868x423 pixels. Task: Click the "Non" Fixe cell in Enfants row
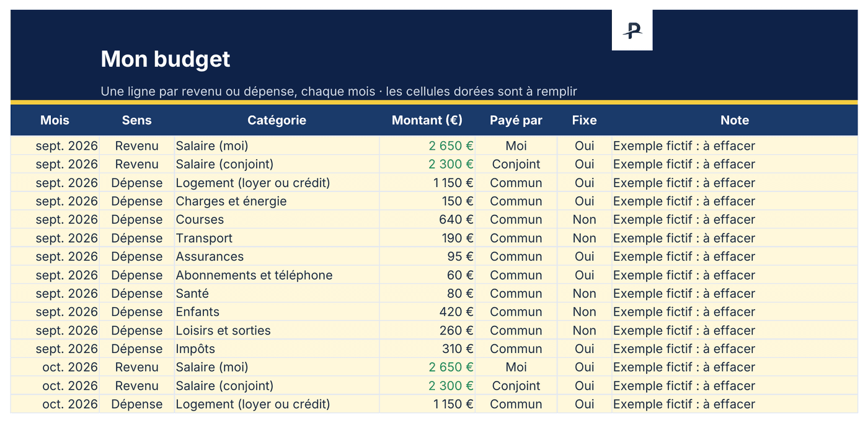584,312
